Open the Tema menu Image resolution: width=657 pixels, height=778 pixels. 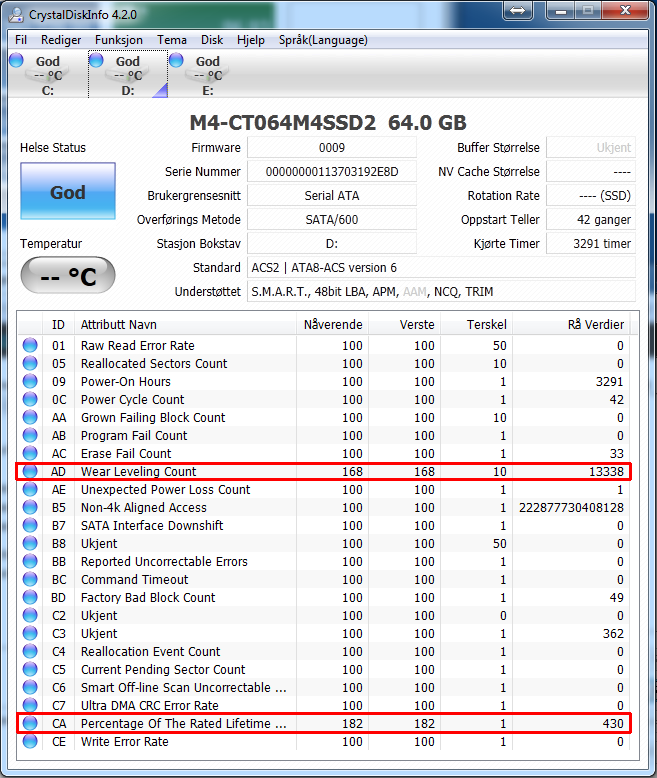tap(172, 40)
